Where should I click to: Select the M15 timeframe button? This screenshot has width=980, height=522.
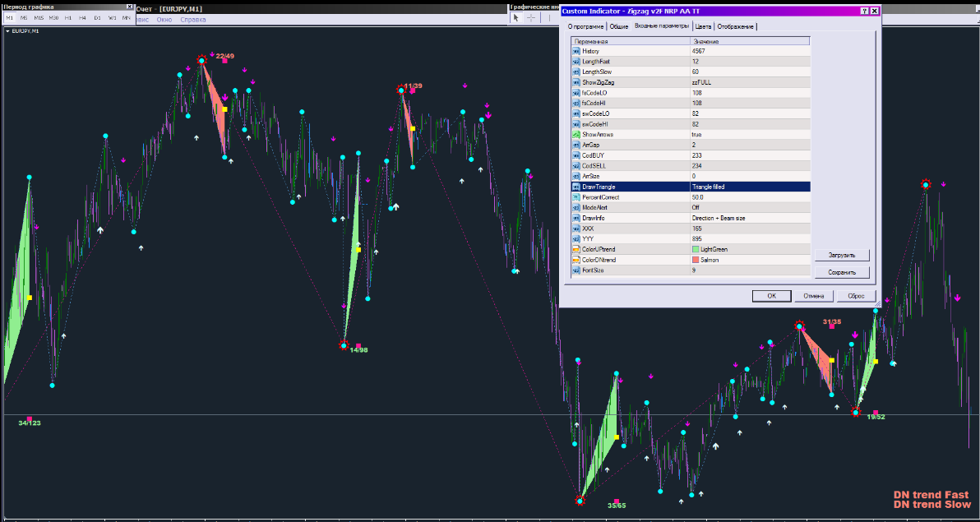click(39, 17)
